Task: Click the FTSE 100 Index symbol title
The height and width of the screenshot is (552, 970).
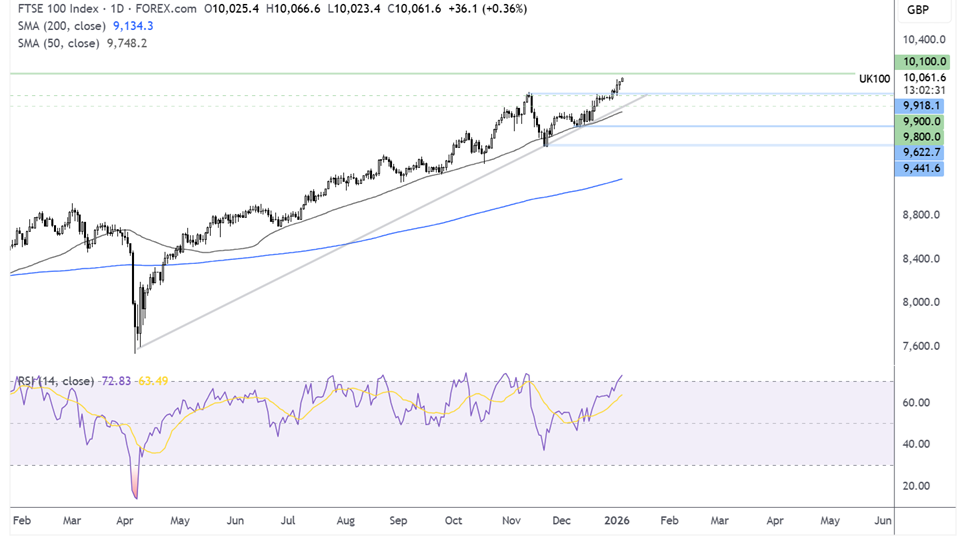Action: click(x=56, y=11)
